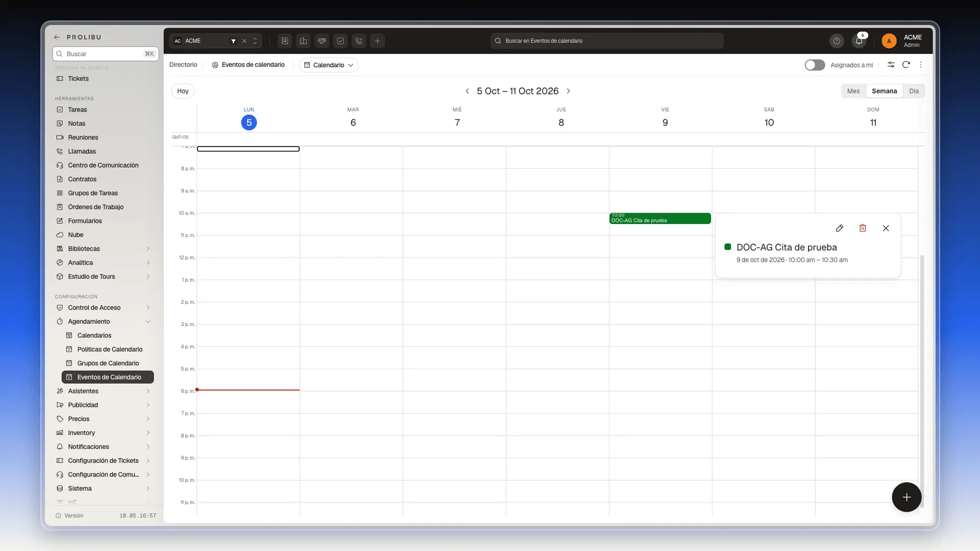This screenshot has width=980, height=551.
Task: Jump to today with the Hoy button
Action: click(x=183, y=91)
